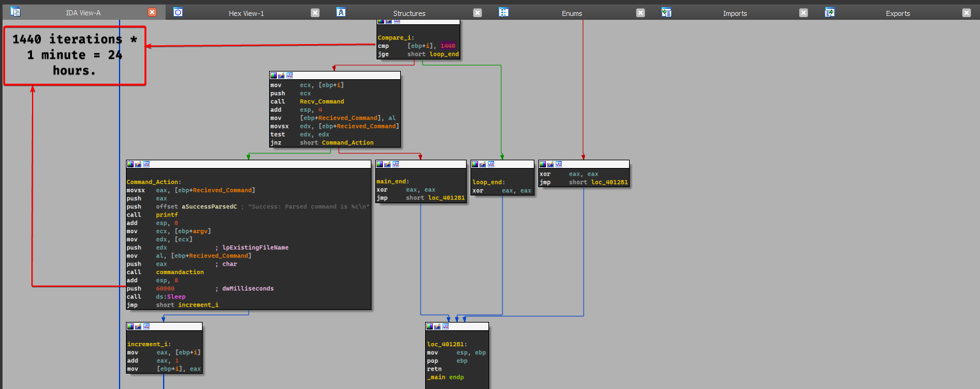Click group-nodes icon on Command_Action block

tap(146, 164)
